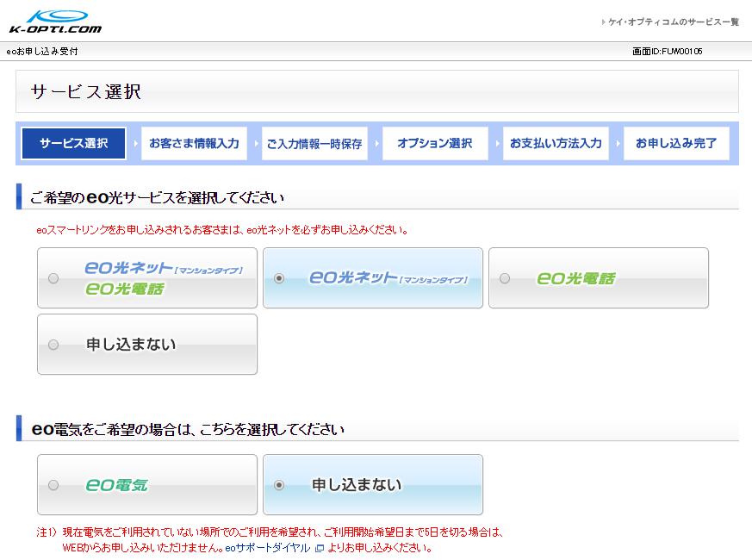Click the 画面ID:FUW00105 text
The image size is (752, 560).
tap(667, 52)
